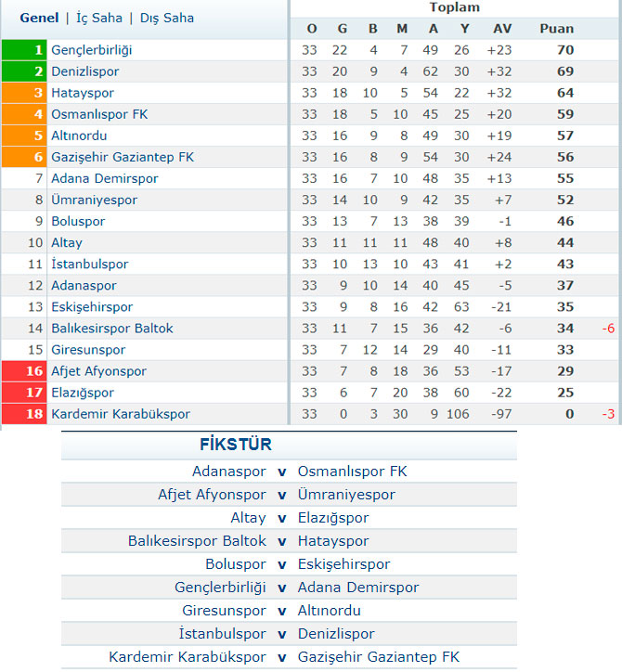The height and width of the screenshot is (672, 622).
Task: Open the Denizlispor team page
Action: [84, 71]
